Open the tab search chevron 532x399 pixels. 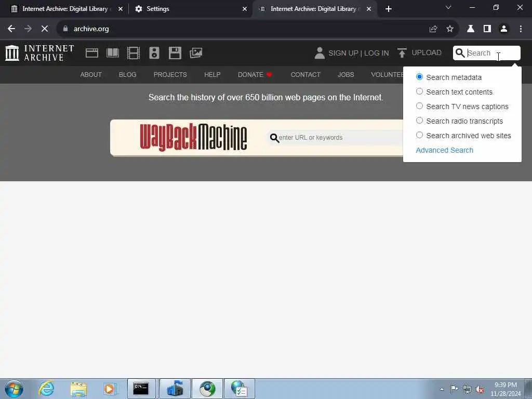coord(448,7)
